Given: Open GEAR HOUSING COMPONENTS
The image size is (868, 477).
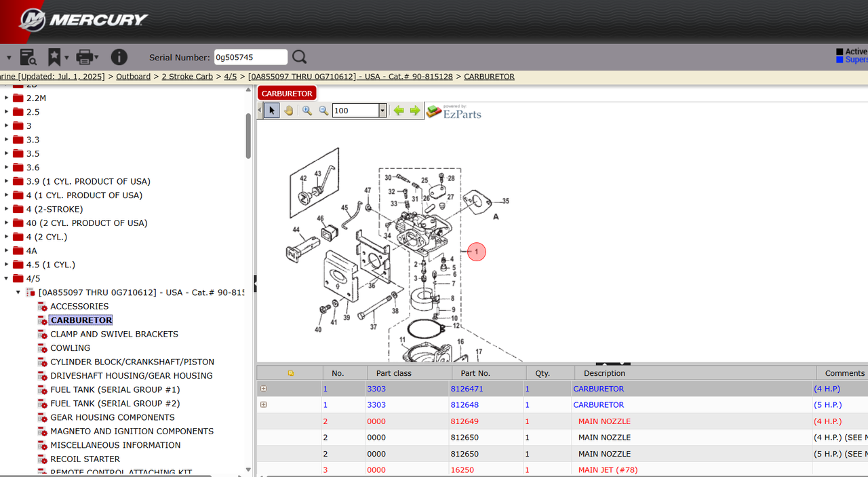Looking at the screenshot, I should click(113, 417).
